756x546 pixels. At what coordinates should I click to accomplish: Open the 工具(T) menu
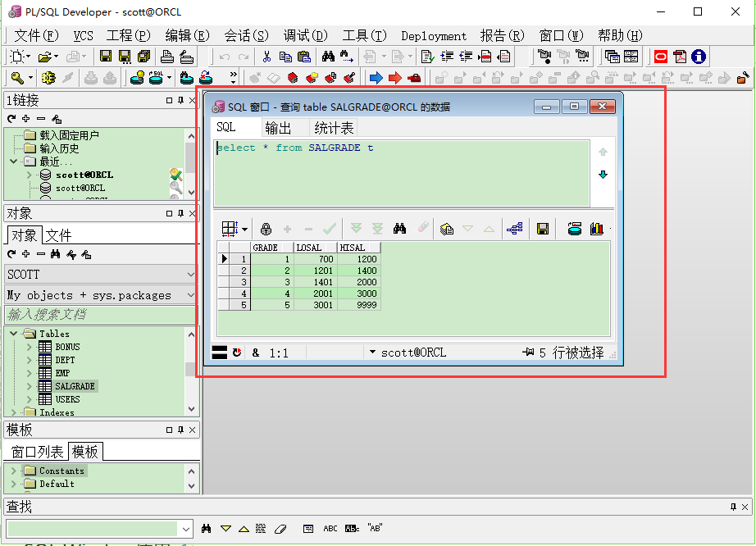point(365,35)
